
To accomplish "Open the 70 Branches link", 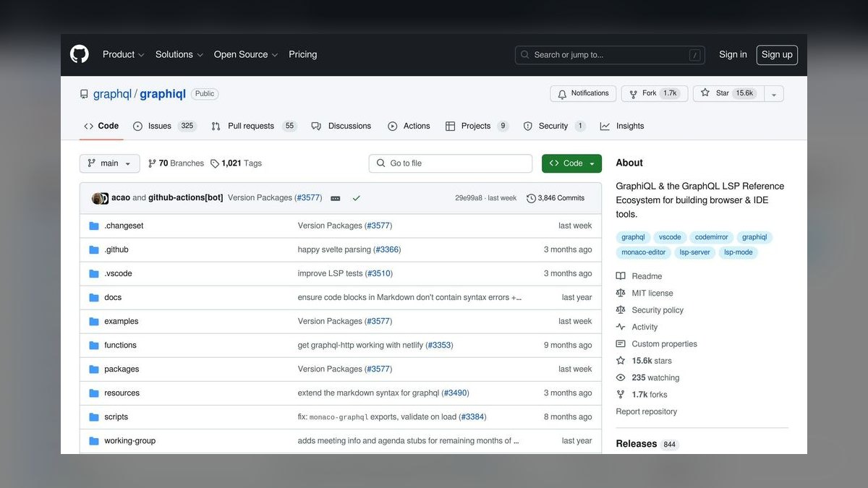I will [176, 163].
